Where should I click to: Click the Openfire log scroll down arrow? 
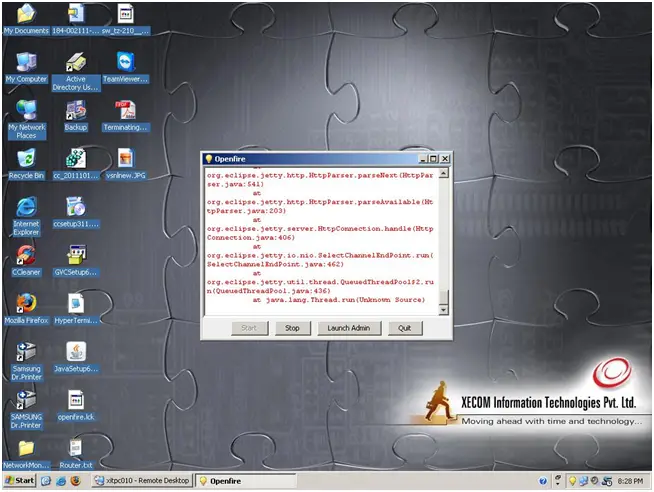444,309
